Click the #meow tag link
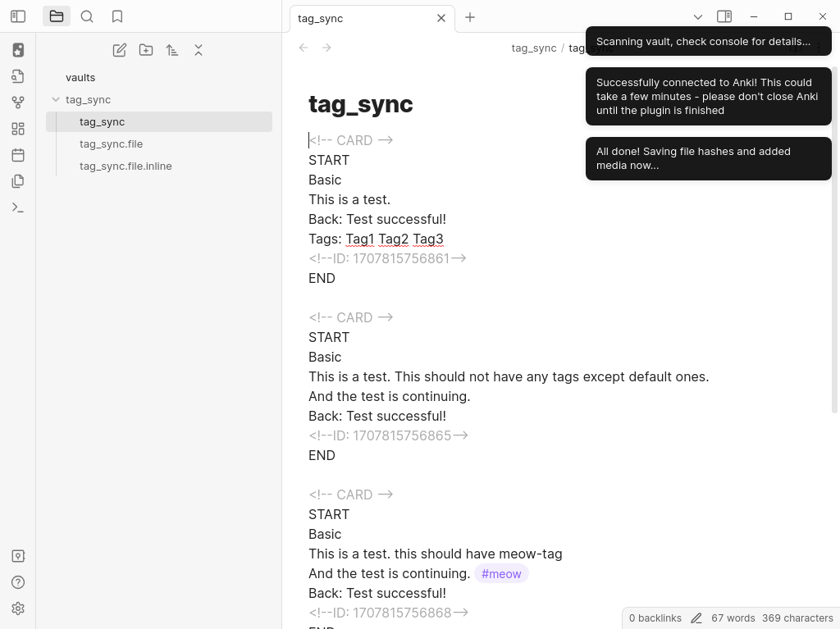The height and width of the screenshot is (629, 840). pyautogui.click(x=501, y=574)
